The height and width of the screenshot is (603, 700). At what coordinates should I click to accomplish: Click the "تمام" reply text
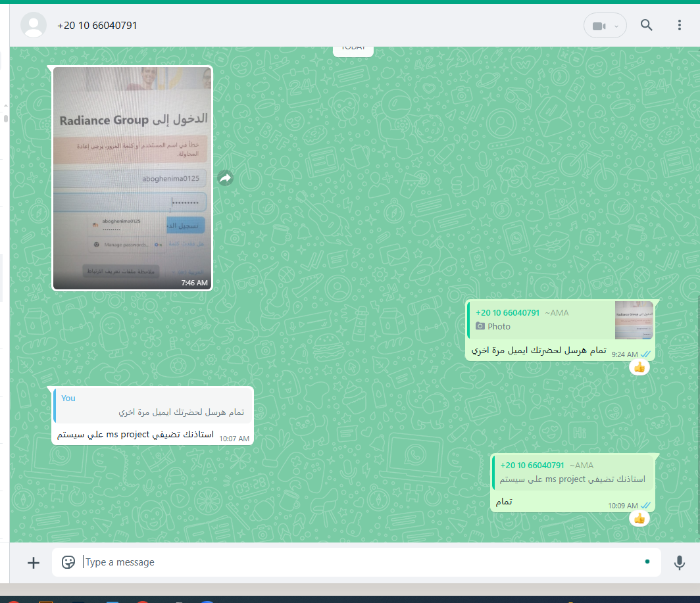click(x=504, y=502)
